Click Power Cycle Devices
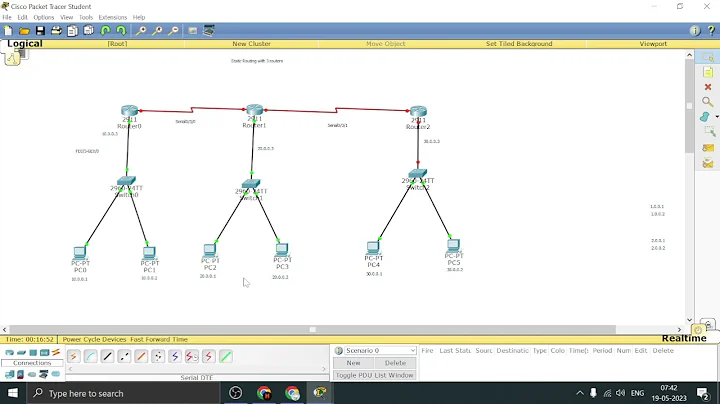 click(94, 339)
